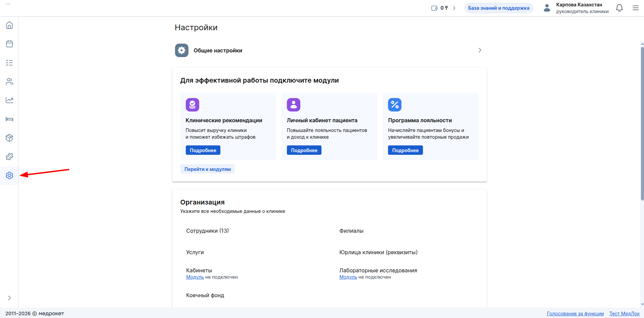Open the patients people icon

coord(9,82)
